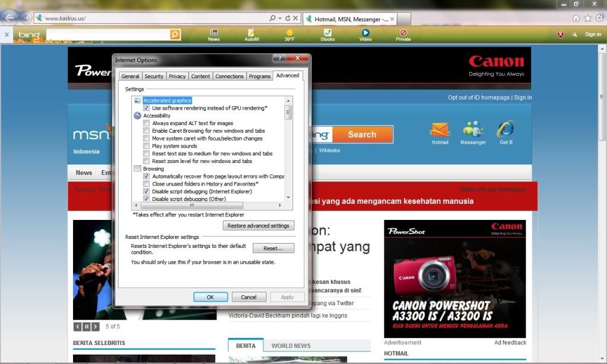Click the Get IE icon
Viewport: 607px width, 364px height.
tap(506, 129)
